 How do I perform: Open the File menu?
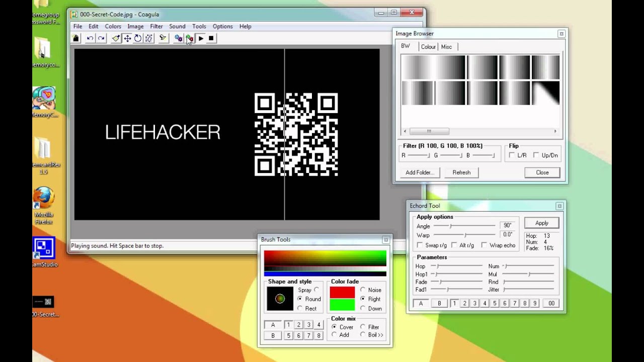click(x=77, y=26)
